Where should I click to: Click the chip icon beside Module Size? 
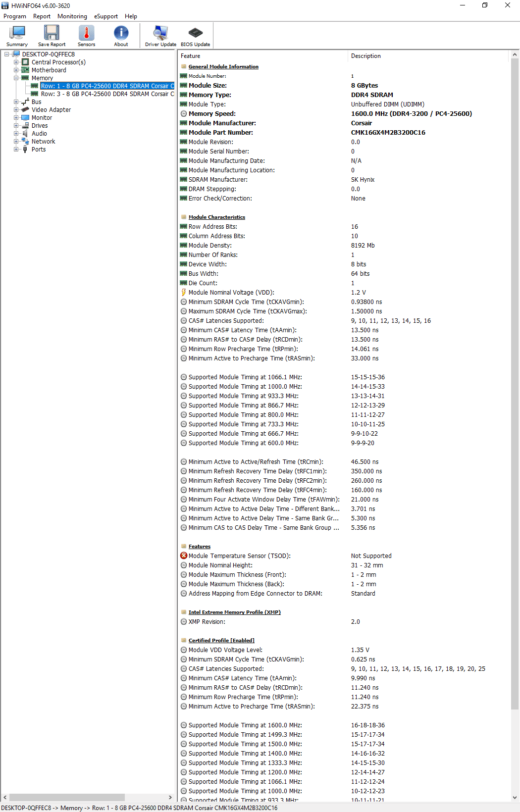pos(184,86)
